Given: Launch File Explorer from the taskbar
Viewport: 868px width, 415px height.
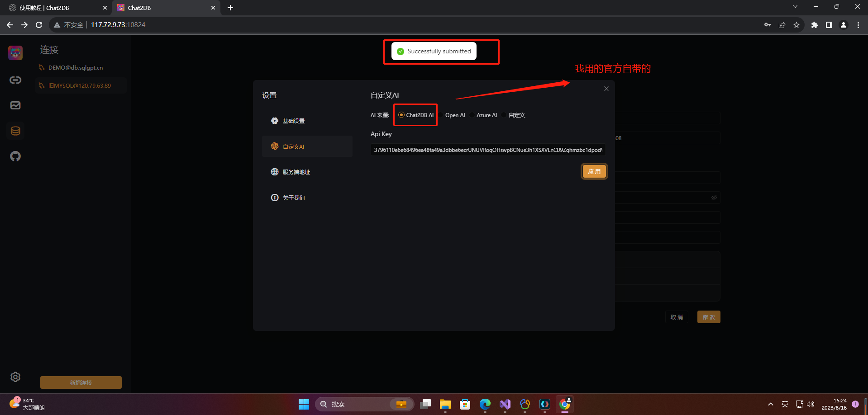Looking at the screenshot, I should click(445, 404).
